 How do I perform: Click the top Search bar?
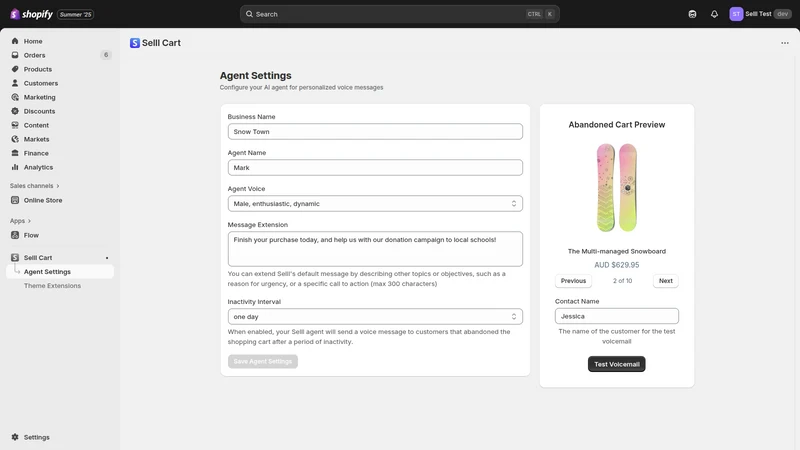pyautogui.click(x=399, y=14)
